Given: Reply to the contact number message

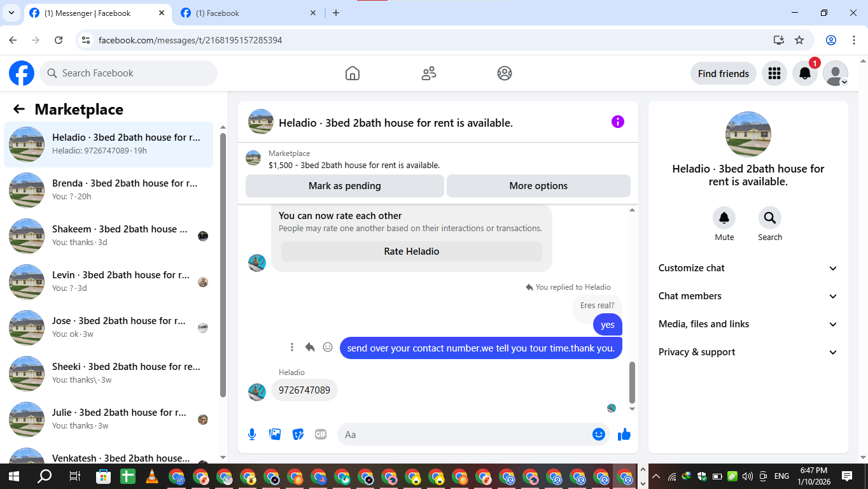Looking at the screenshot, I should (310, 347).
